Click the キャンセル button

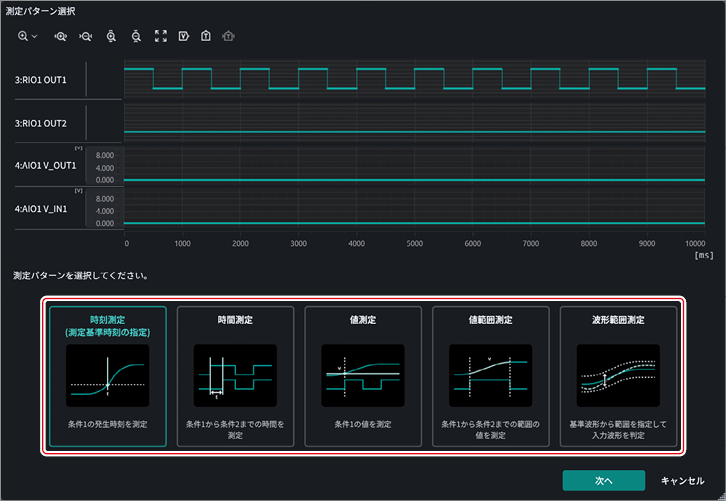point(682,481)
